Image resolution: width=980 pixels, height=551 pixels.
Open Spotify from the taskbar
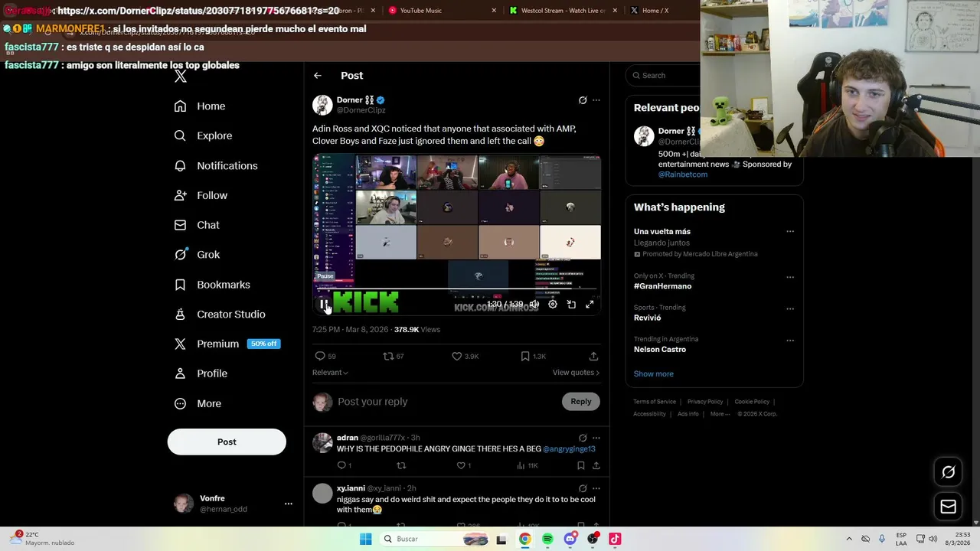[x=547, y=540]
